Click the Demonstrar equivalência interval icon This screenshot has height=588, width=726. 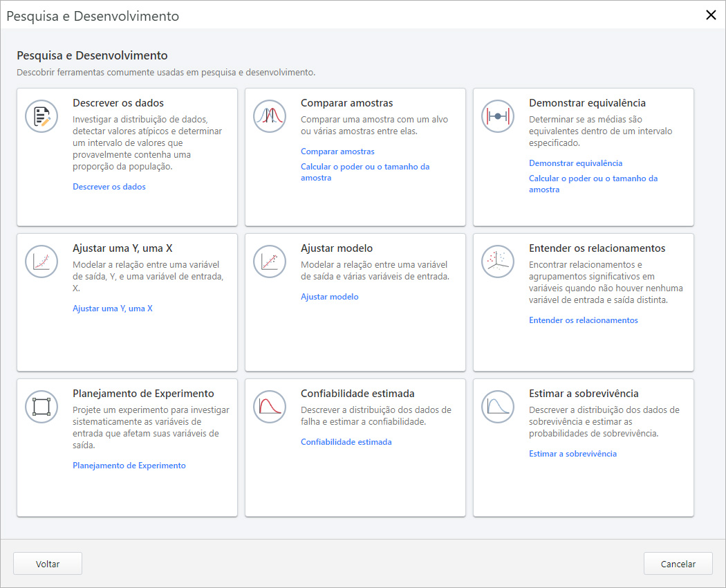coord(498,116)
